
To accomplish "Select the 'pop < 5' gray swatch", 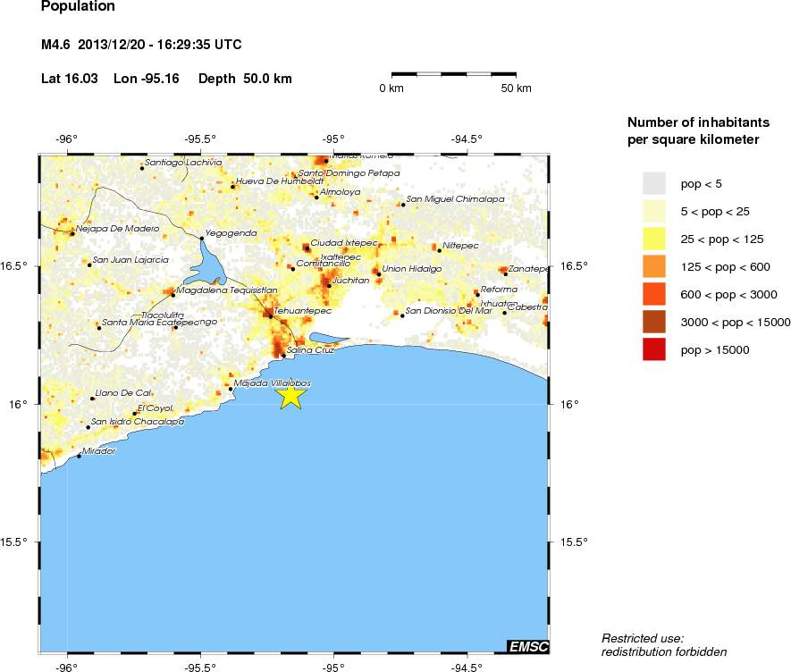I will pyautogui.click(x=654, y=183).
